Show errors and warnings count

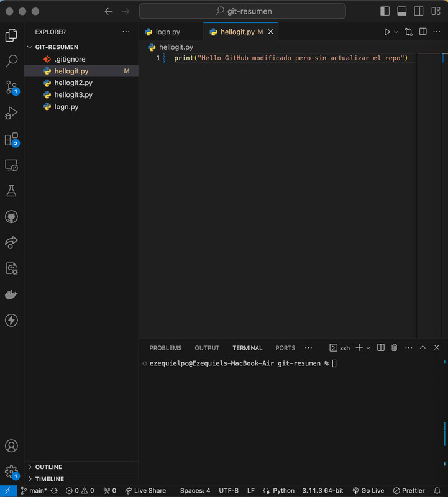coord(80,491)
